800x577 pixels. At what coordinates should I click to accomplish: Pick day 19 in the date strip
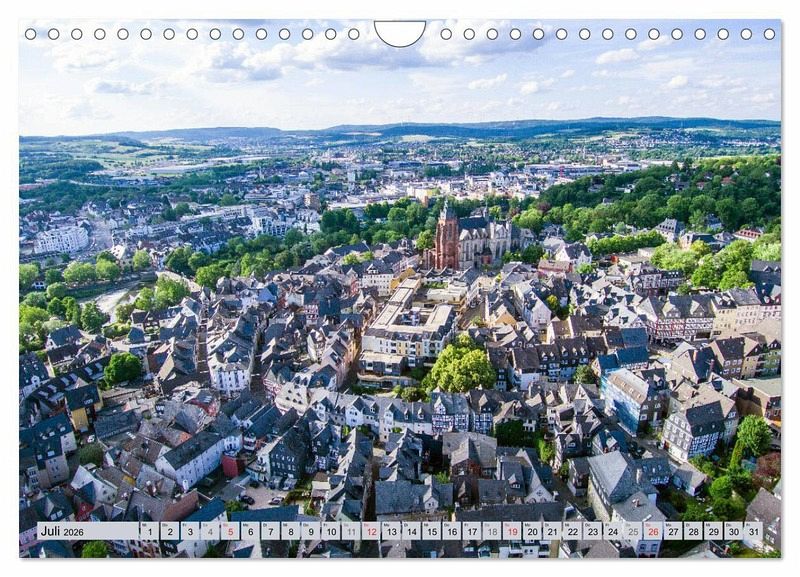(x=511, y=531)
